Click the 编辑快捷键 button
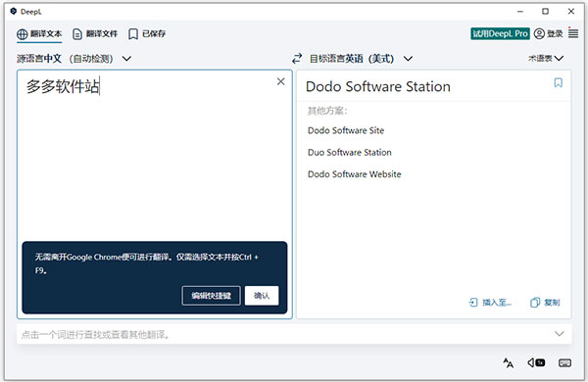The height and width of the screenshot is (382, 588). click(211, 296)
